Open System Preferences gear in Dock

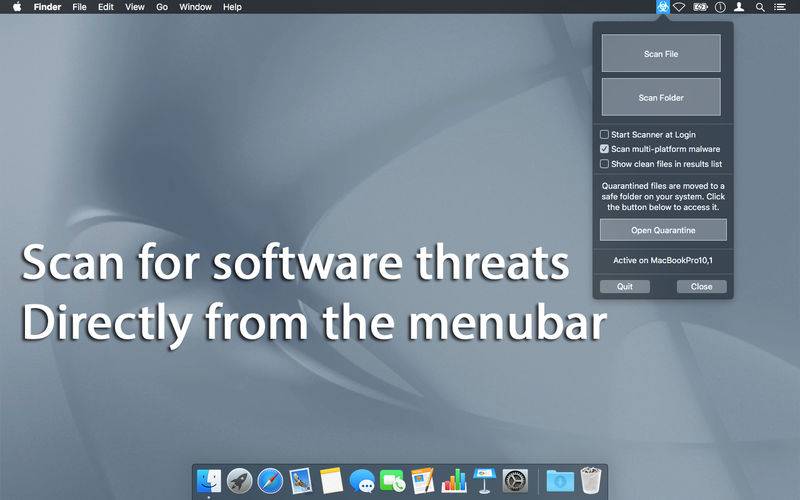click(x=515, y=481)
